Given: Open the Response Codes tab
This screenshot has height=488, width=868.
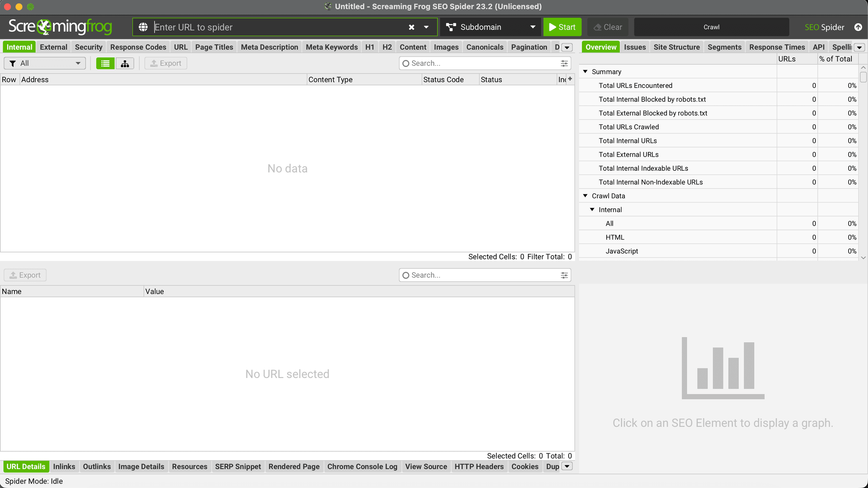Looking at the screenshot, I should coord(138,47).
